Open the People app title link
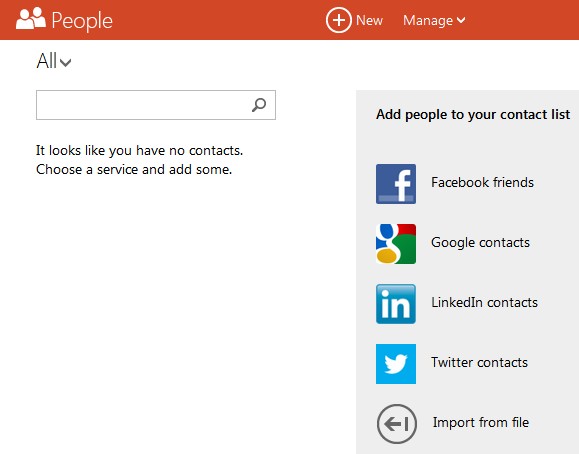 pos(82,21)
